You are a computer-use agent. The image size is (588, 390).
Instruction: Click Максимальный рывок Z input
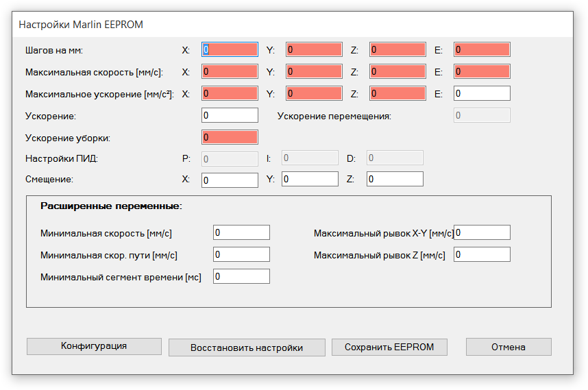(482, 254)
